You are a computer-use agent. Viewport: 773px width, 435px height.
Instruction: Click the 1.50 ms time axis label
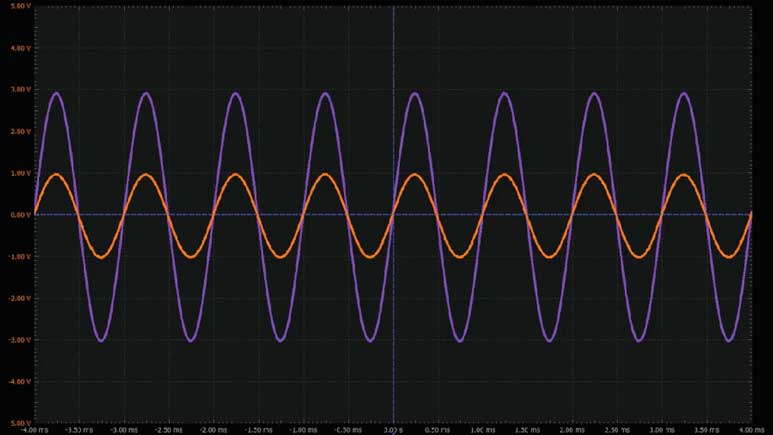tap(527, 430)
